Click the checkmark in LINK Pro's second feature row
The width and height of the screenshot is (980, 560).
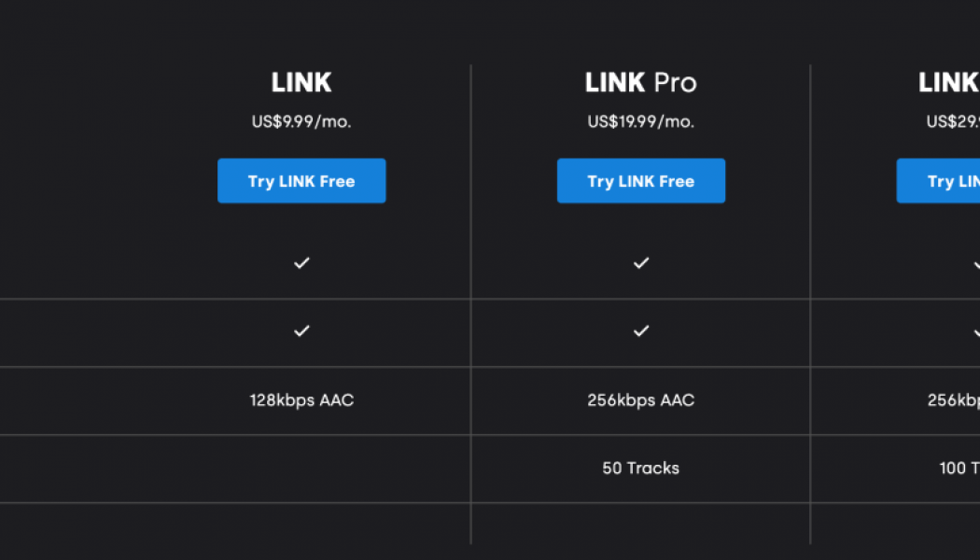pyautogui.click(x=641, y=331)
